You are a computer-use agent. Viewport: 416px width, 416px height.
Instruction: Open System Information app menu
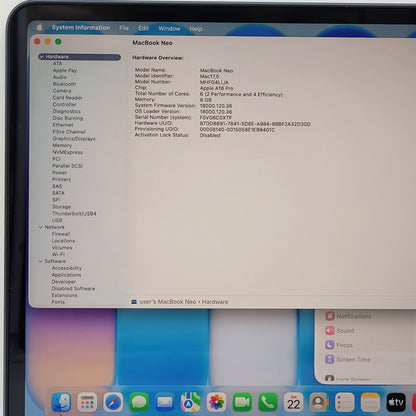(x=81, y=28)
